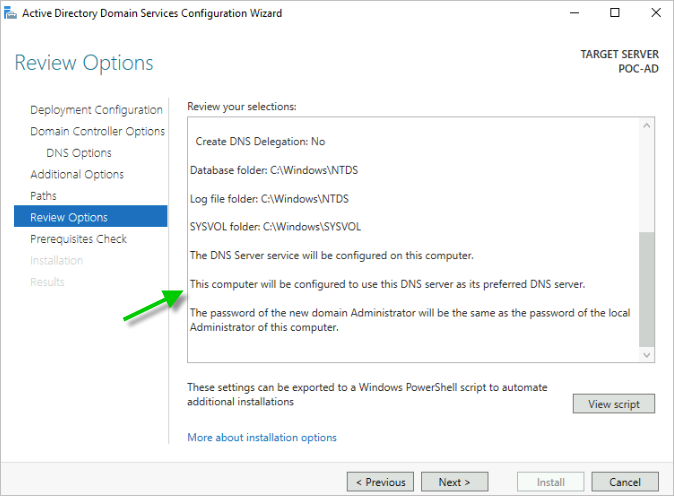Click the wizard app icon in title bar
The image size is (674, 496).
10,13
